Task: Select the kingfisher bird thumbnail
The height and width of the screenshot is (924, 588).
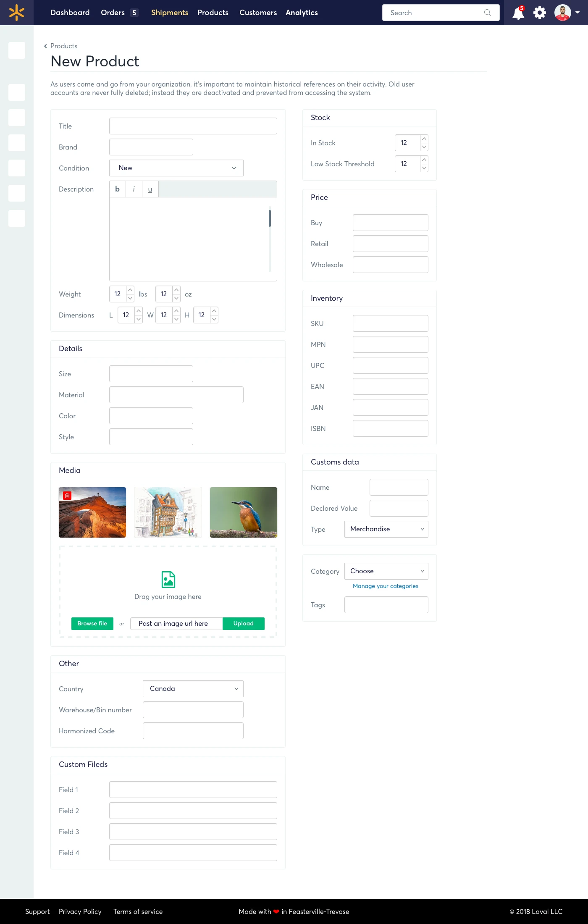Action: click(x=244, y=512)
